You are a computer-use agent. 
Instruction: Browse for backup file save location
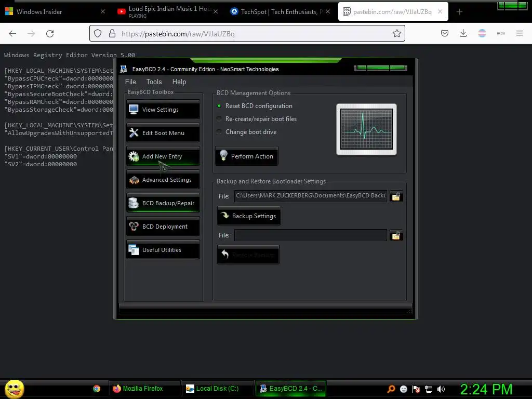[396, 196]
